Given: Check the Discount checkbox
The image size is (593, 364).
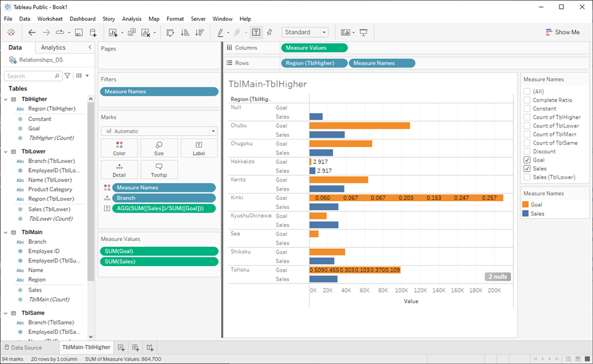Looking at the screenshot, I should point(527,151).
